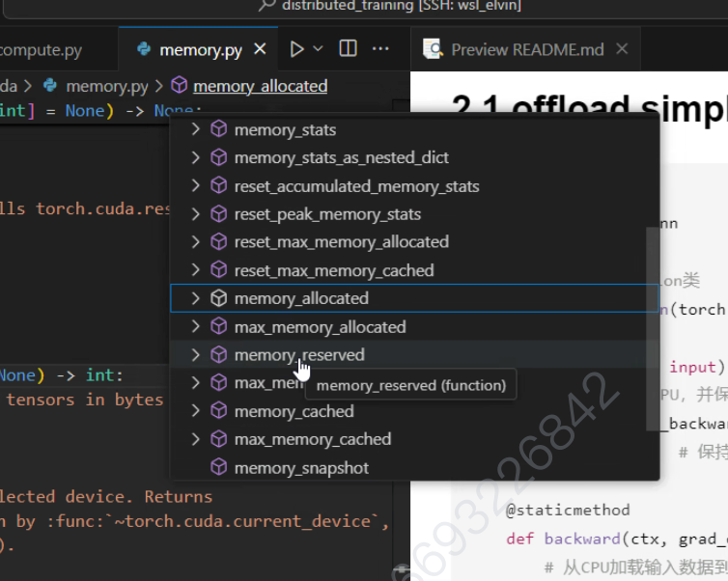
Task: Click the memory_snapshot function icon
Action: (x=219, y=468)
